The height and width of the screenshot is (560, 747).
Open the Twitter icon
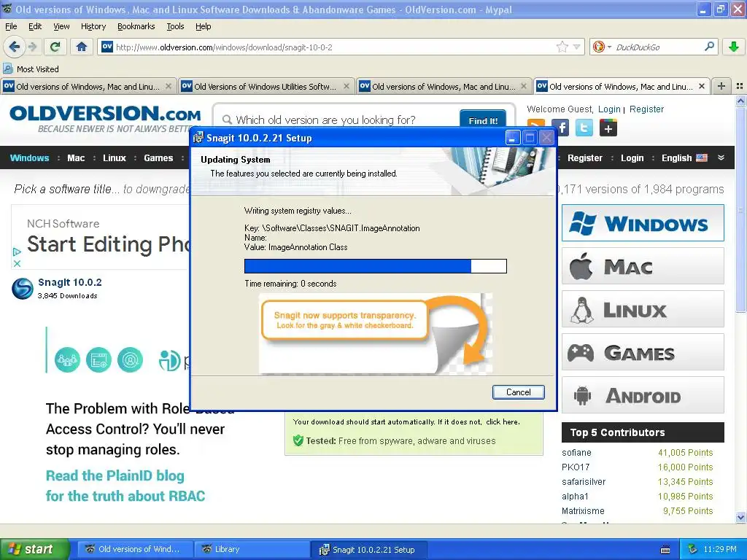[584, 128]
